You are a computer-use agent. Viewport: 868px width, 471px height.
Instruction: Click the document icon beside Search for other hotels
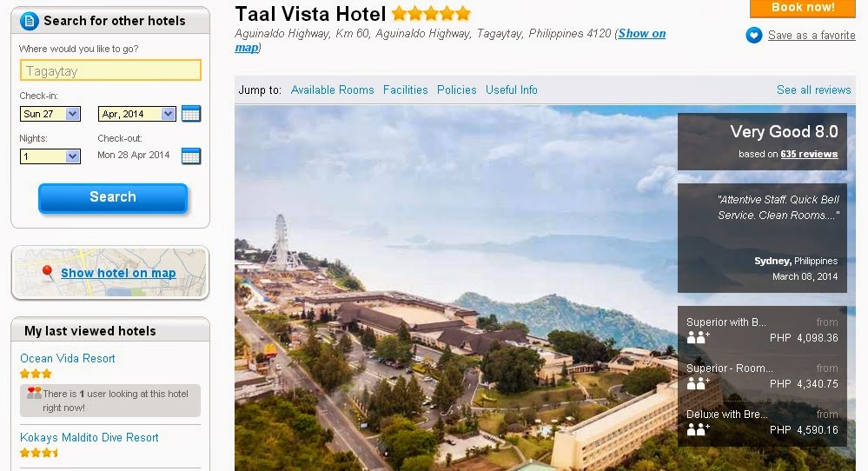click(29, 21)
